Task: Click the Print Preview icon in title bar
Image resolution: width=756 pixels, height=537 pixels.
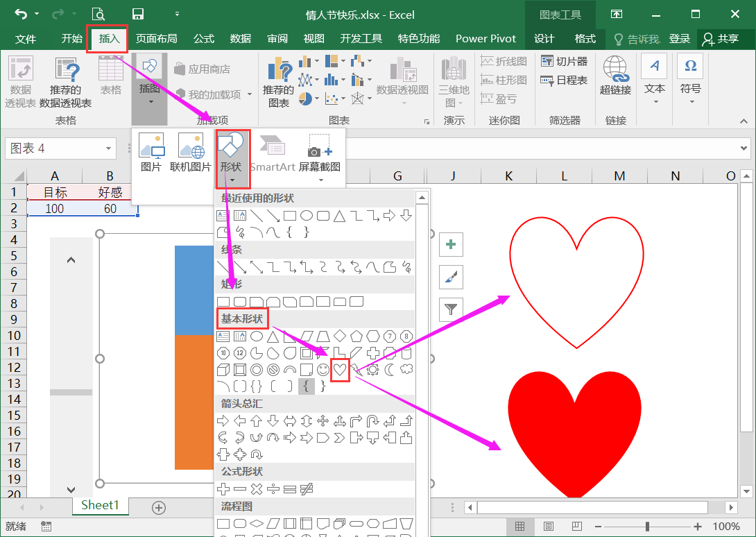Action: (98, 14)
